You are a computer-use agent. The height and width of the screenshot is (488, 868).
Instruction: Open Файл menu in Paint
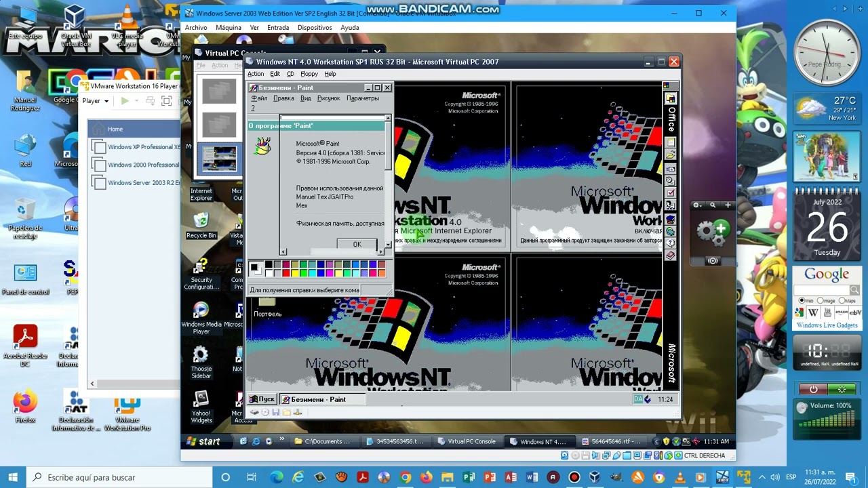(259, 98)
